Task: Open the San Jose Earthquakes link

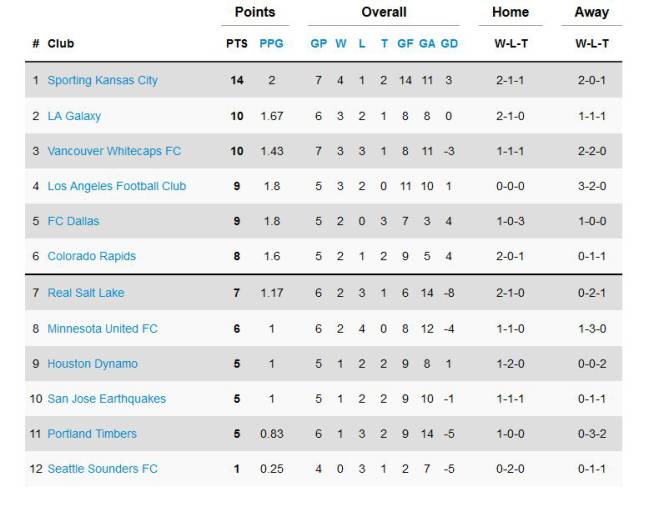Action: (106, 399)
